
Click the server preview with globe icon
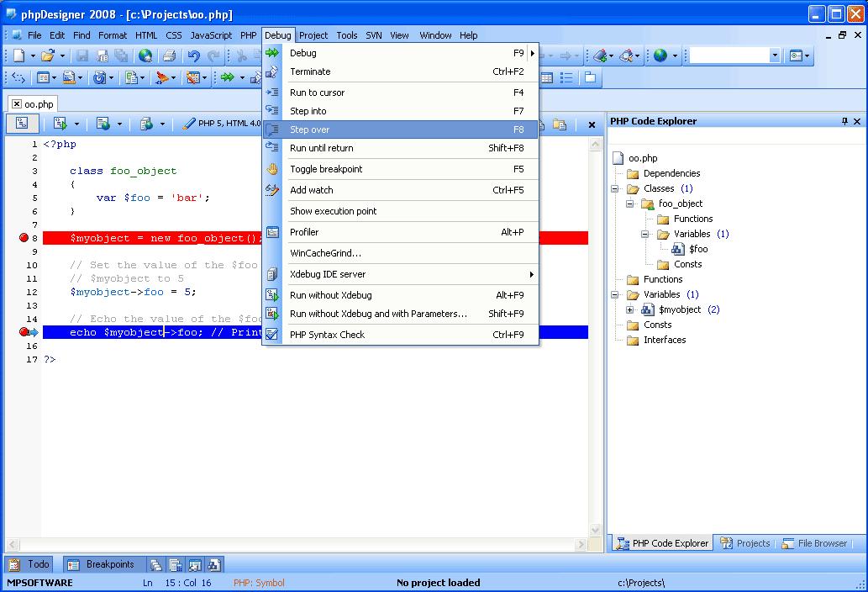[x=146, y=124]
